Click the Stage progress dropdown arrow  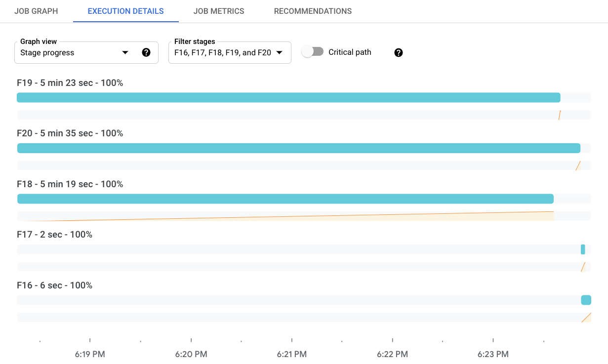pos(125,52)
